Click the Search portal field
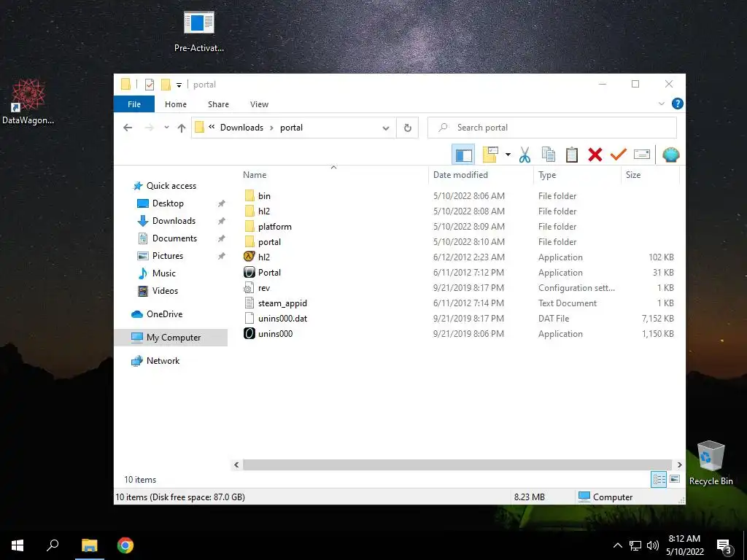 pos(552,128)
